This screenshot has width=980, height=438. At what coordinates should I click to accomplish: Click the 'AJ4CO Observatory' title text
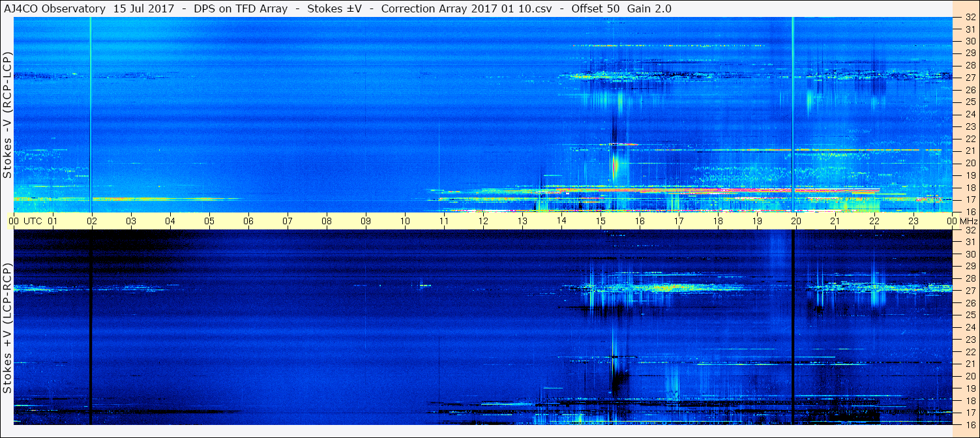pyautogui.click(x=53, y=8)
